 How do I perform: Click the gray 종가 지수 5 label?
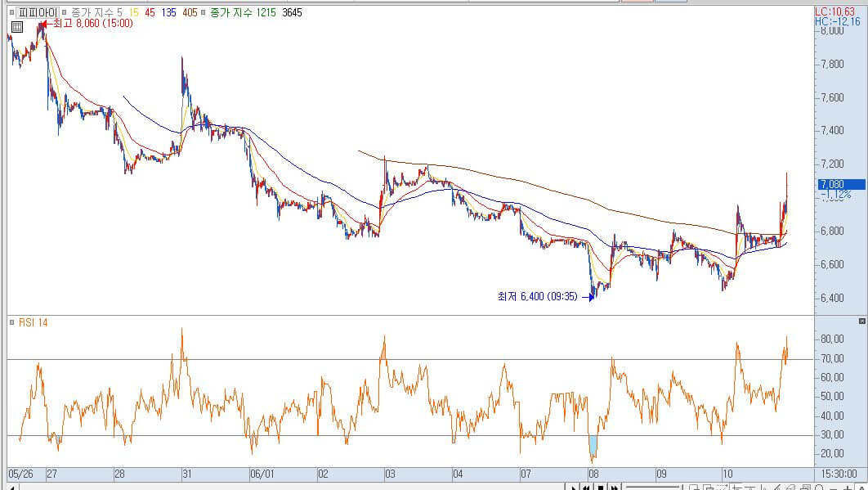pyautogui.click(x=97, y=12)
